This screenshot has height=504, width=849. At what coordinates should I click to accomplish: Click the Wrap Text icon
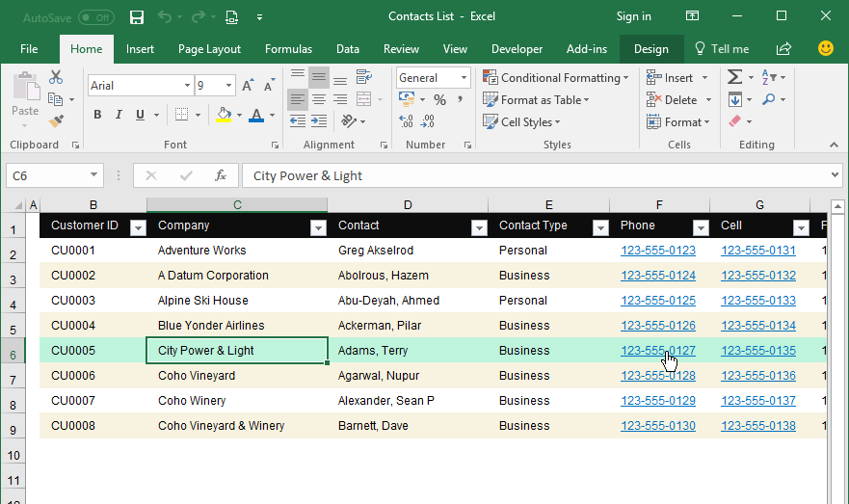click(363, 77)
